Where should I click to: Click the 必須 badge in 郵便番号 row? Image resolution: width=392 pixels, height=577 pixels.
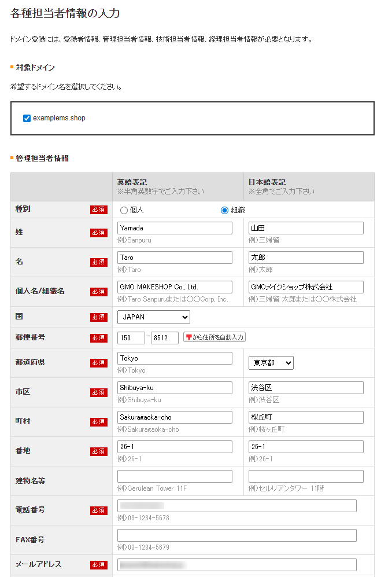tap(98, 338)
